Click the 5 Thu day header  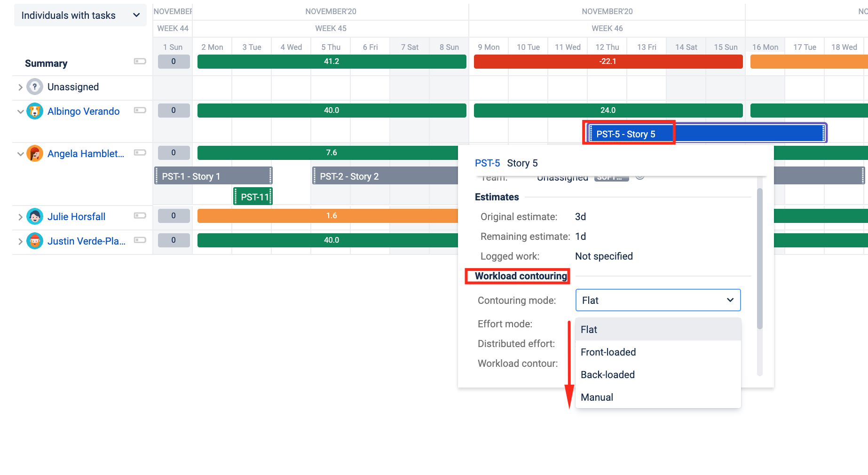tap(331, 47)
